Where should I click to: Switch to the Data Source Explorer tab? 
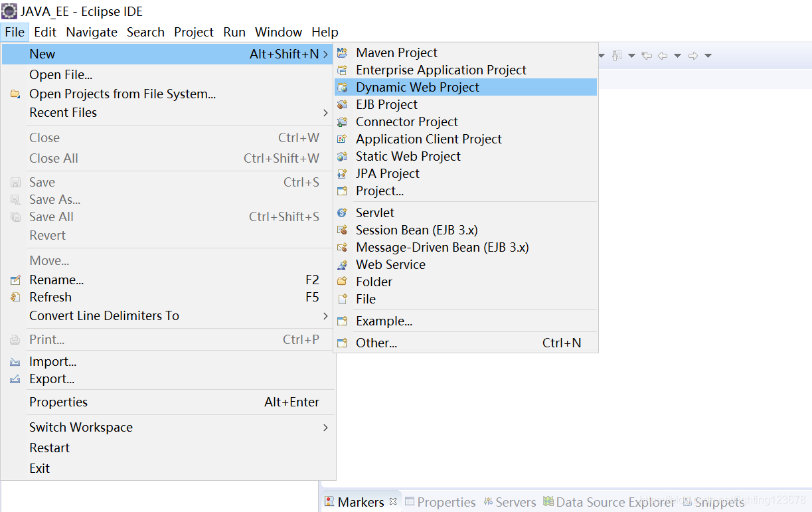[x=609, y=502]
